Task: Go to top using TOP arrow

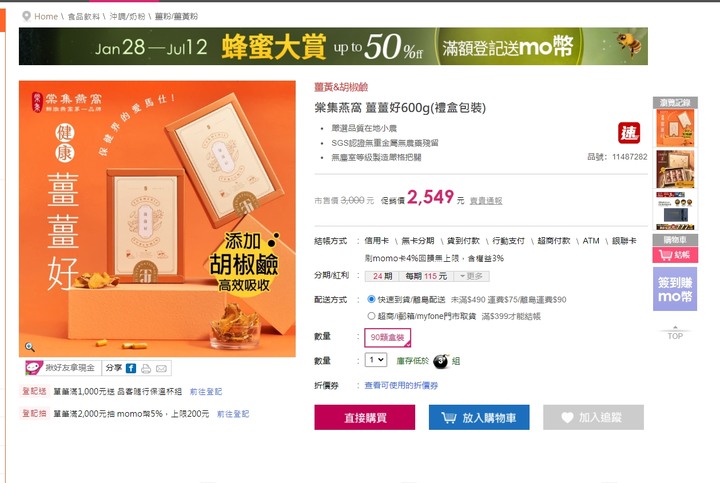Action: tap(675, 334)
